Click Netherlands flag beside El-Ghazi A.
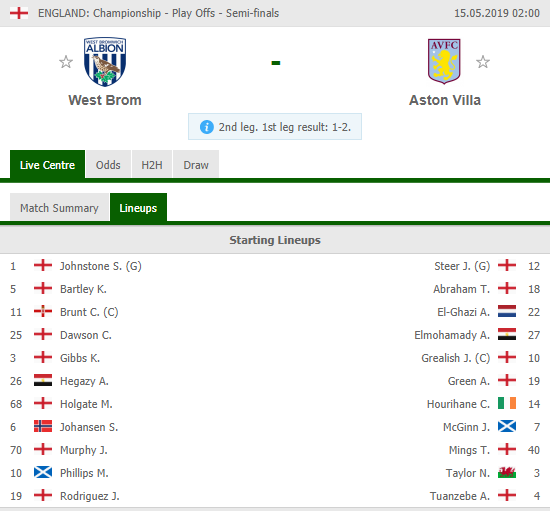Screen dimensions: 550x511 click(507, 311)
